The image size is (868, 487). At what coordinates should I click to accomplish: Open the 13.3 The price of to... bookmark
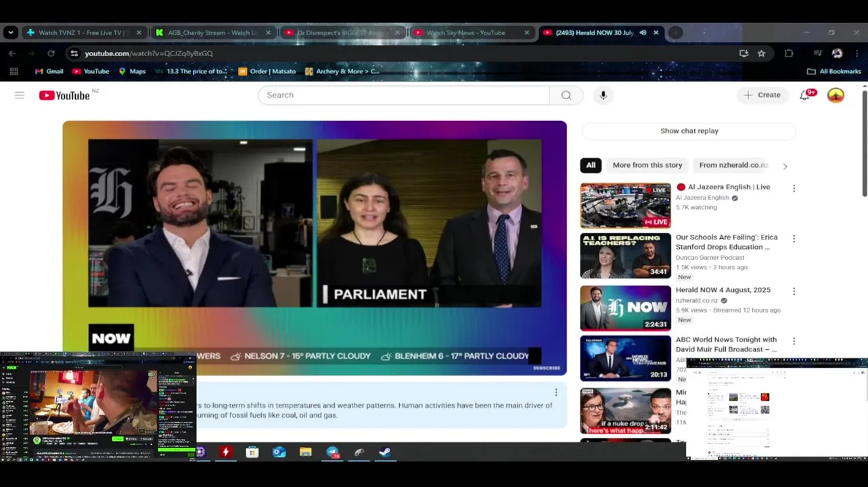[x=191, y=71]
